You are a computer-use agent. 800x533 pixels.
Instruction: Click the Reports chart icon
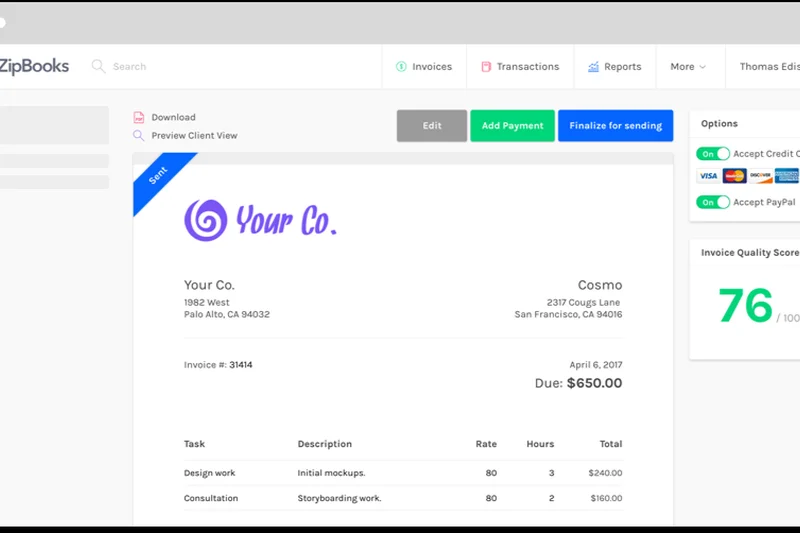pos(594,67)
